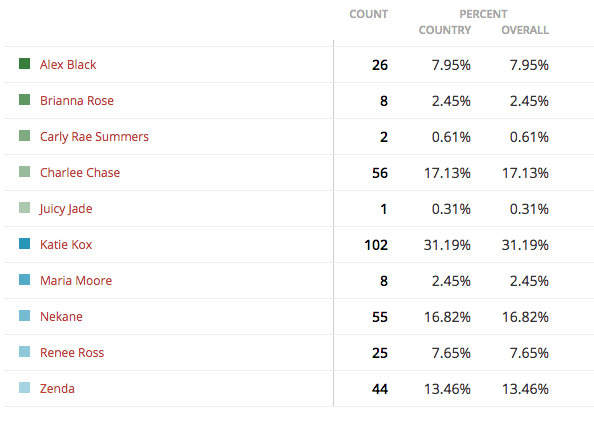Viewport: 594px width, 433px height.
Task: Select the Nekane link
Action: pos(61,316)
